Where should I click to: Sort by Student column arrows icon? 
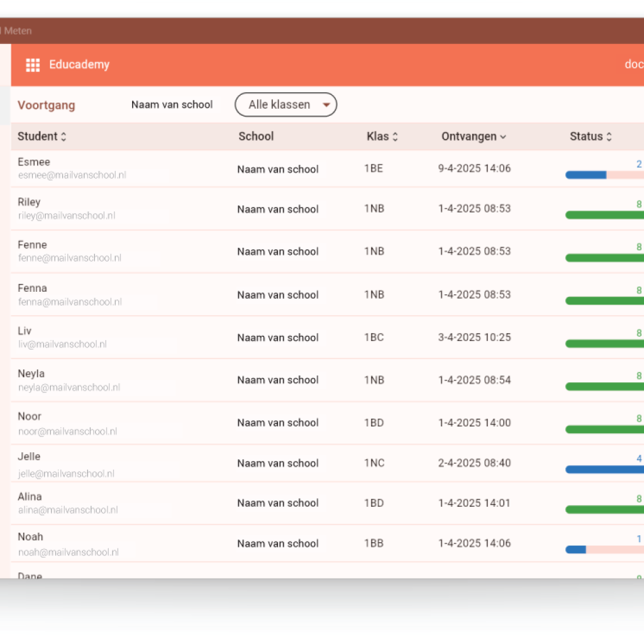(x=64, y=137)
